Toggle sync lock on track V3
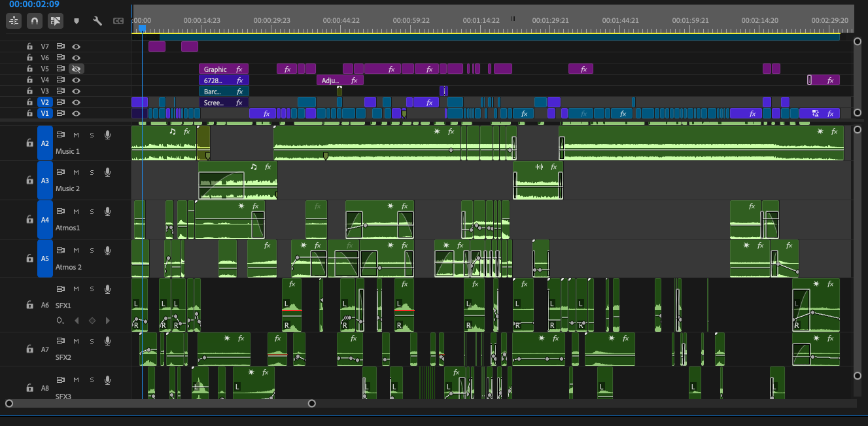Screen dimensions: 868x426 point(61,91)
